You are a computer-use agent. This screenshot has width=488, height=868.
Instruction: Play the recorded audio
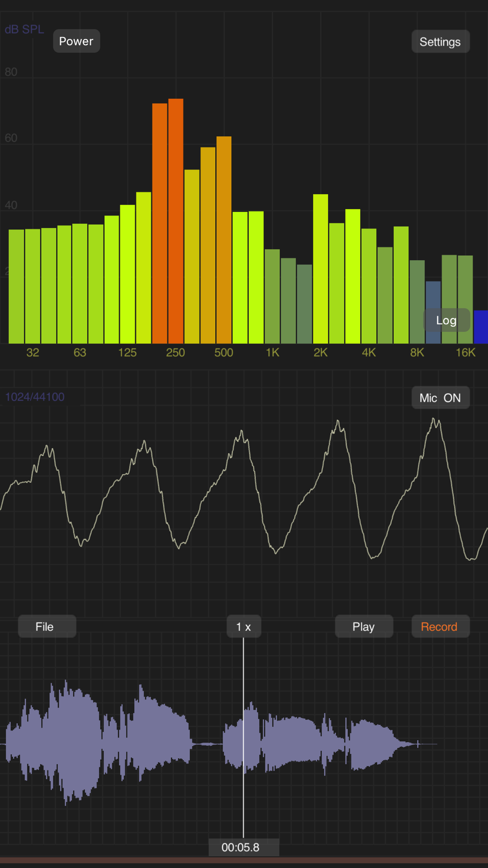point(364,626)
